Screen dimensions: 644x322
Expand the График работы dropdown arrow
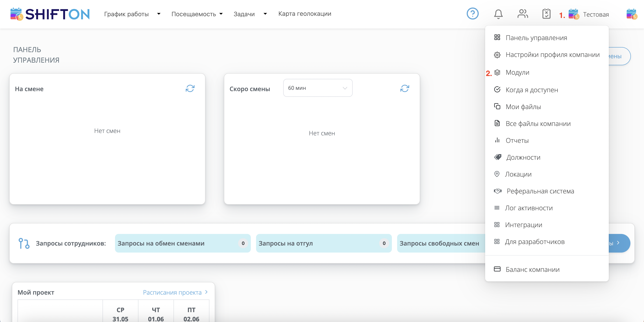[x=159, y=14]
